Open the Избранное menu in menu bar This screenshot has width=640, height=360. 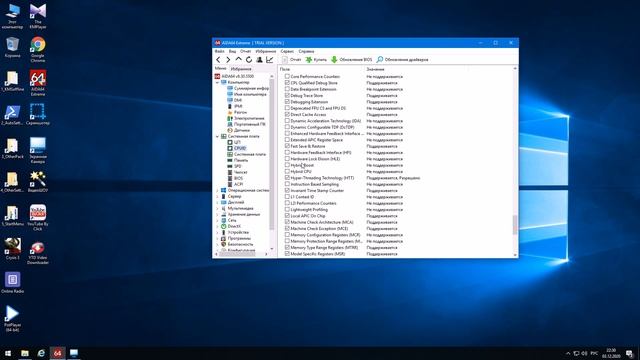(x=266, y=51)
